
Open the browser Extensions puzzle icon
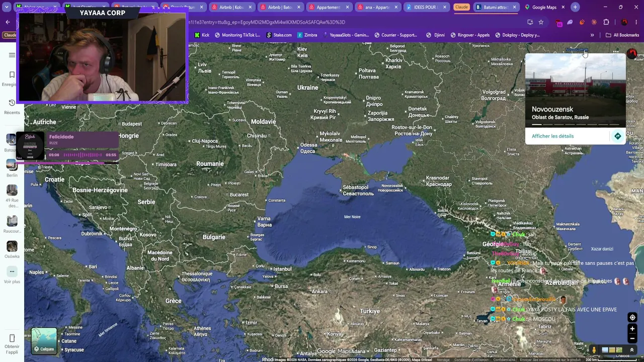tap(606, 22)
